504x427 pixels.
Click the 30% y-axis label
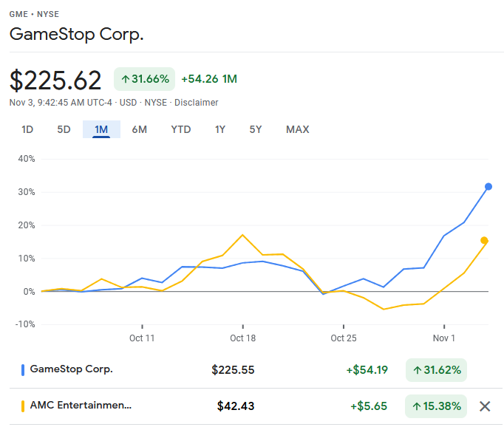[27, 192]
